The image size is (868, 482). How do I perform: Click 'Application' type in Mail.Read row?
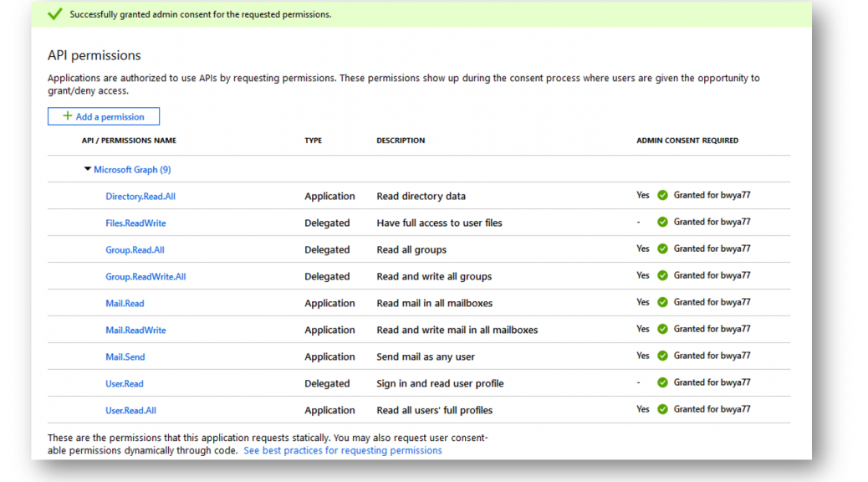(330, 303)
